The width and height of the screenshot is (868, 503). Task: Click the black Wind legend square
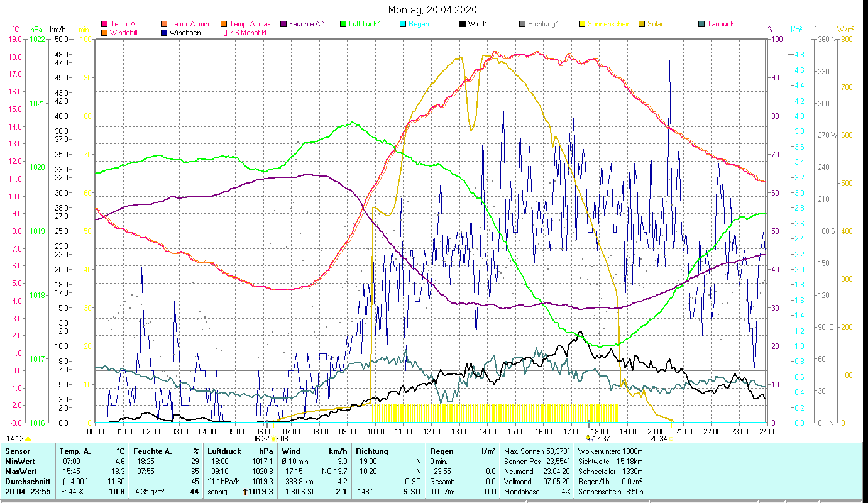coord(463,24)
